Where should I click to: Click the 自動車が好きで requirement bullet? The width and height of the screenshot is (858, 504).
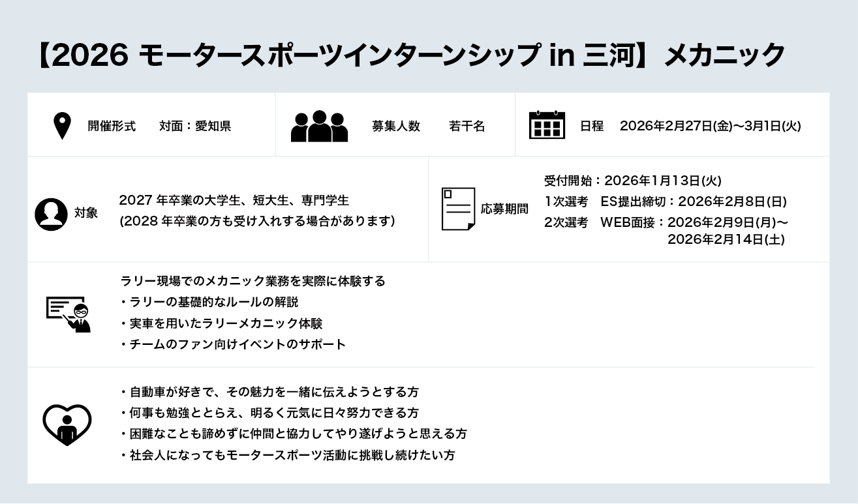click(x=269, y=392)
